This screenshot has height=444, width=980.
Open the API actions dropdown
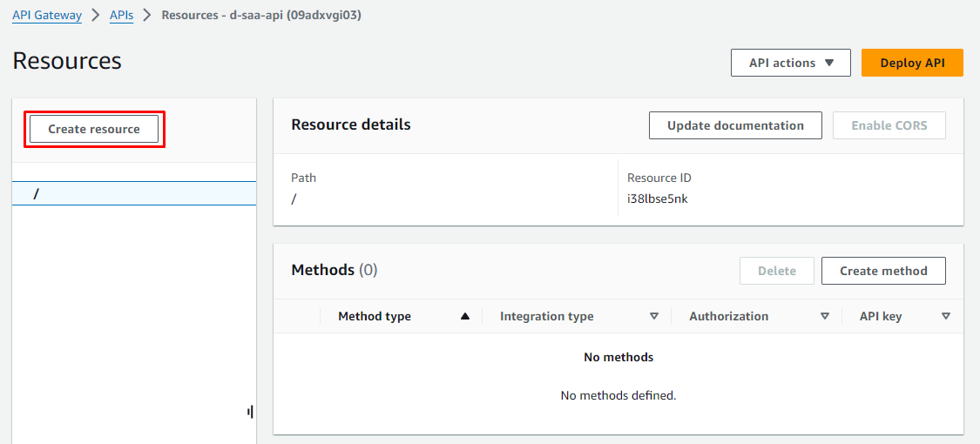791,63
